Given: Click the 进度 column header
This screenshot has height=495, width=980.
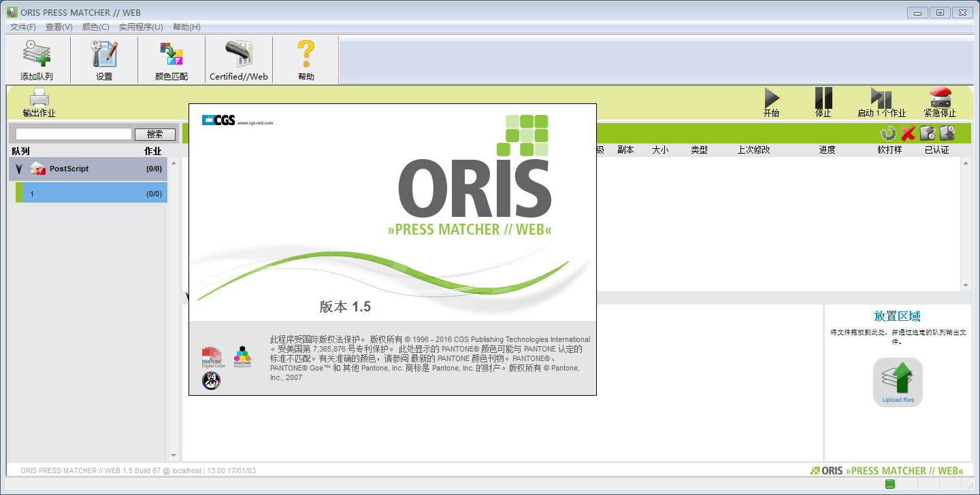Looking at the screenshot, I should (828, 150).
